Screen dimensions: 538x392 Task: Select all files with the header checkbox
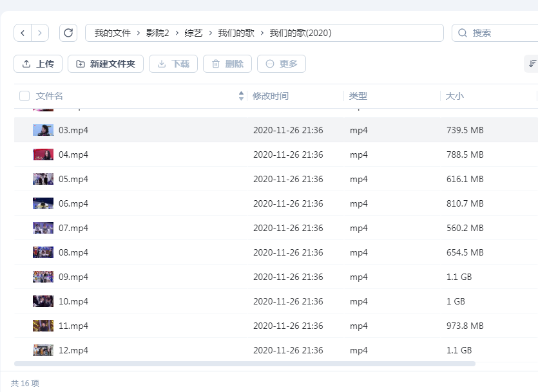pos(24,95)
